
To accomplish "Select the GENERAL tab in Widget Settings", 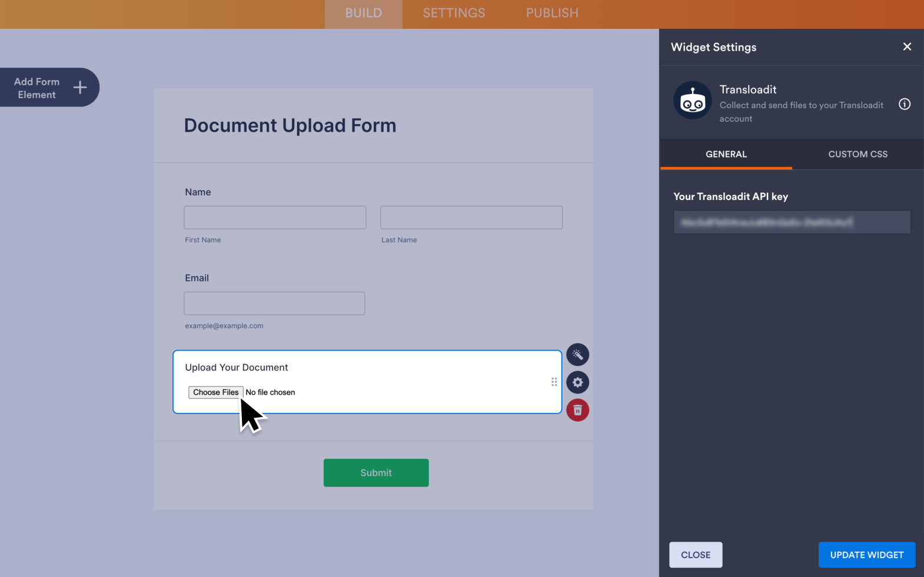I will pos(726,154).
